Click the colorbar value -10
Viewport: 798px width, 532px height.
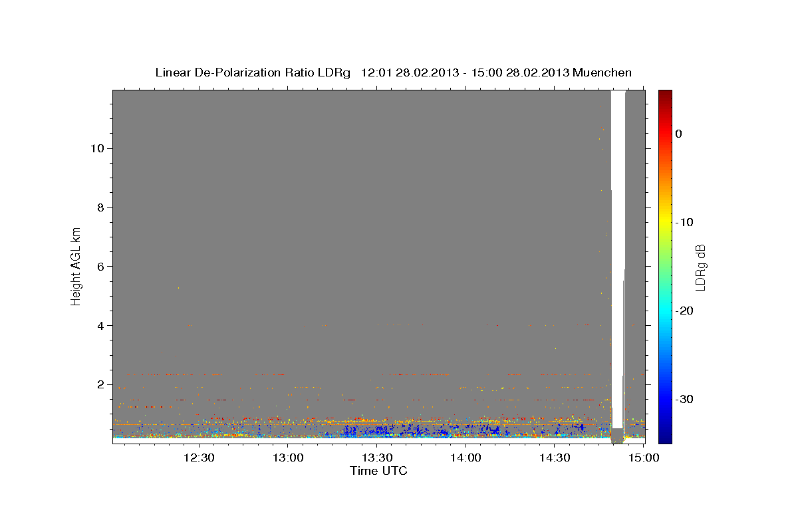(x=684, y=222)
